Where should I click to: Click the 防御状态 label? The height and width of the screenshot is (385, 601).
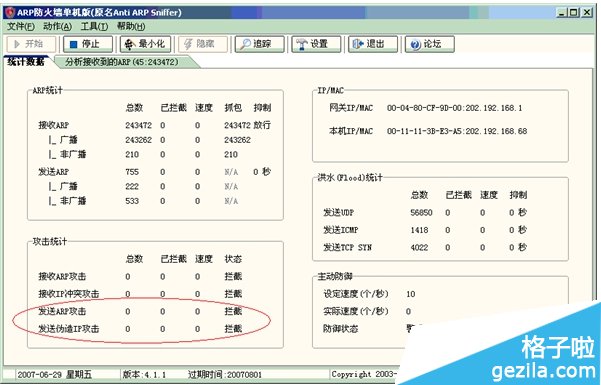pyautogui.click(x=340, y=329)
